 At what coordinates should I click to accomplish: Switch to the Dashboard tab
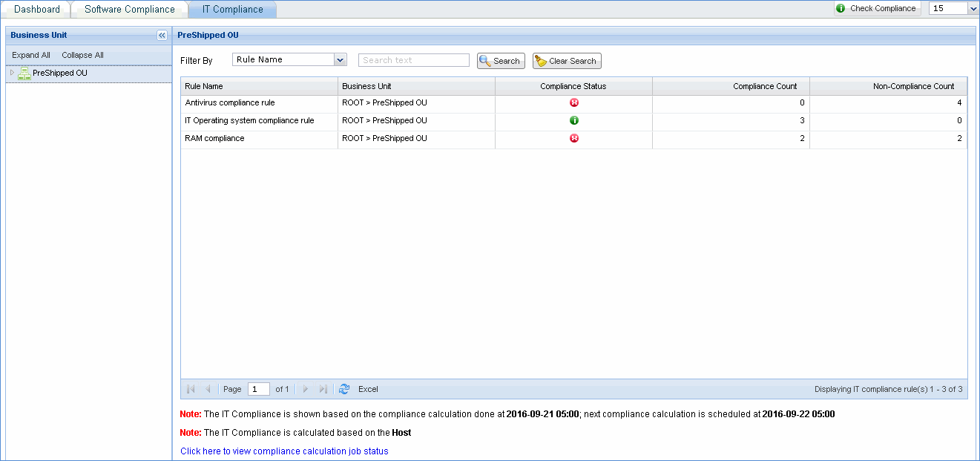pyautogui.click(x=37, y=9)
